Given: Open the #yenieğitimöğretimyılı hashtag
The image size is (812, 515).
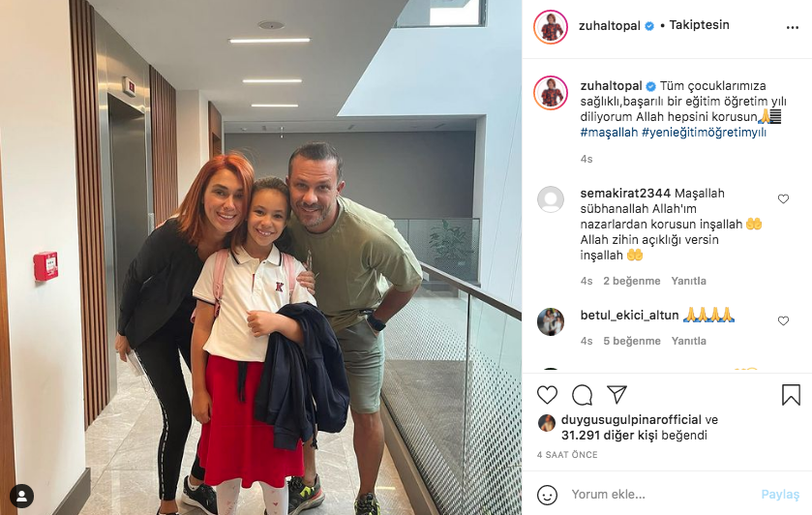Looking at the screenshot, I should [704, 133].
